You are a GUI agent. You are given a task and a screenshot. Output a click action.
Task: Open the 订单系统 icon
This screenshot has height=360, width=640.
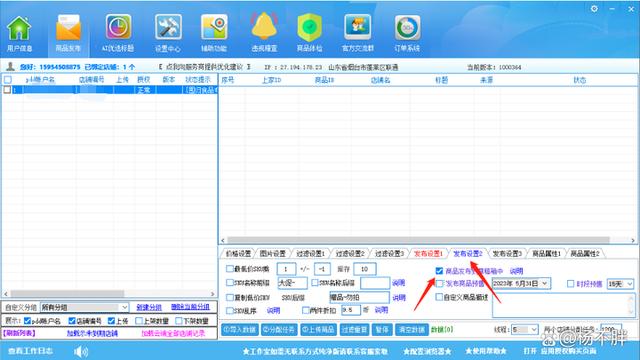pos(407,33)
